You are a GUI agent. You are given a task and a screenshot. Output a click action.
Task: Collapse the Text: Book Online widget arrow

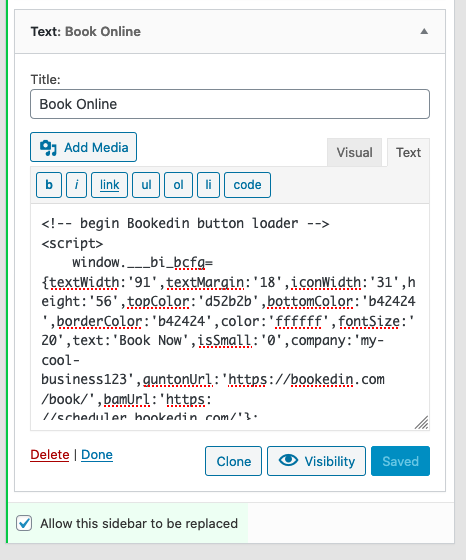click(x=424, y=31)
